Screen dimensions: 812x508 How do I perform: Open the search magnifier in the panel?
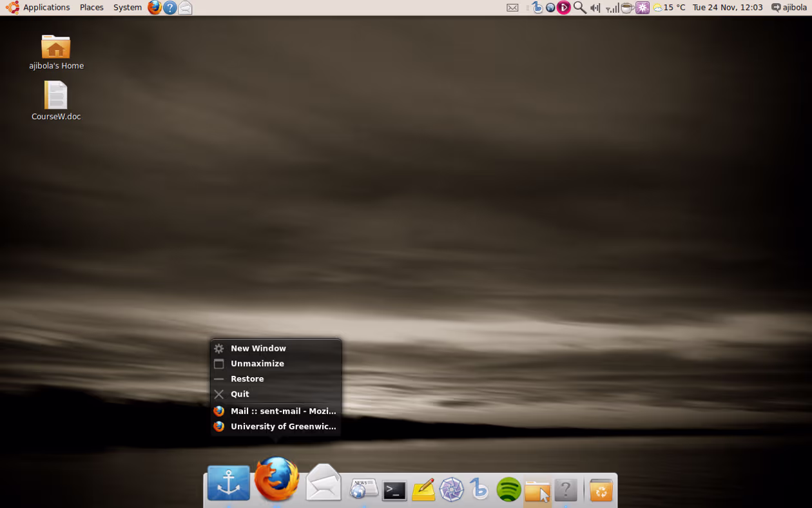[579, 8]
